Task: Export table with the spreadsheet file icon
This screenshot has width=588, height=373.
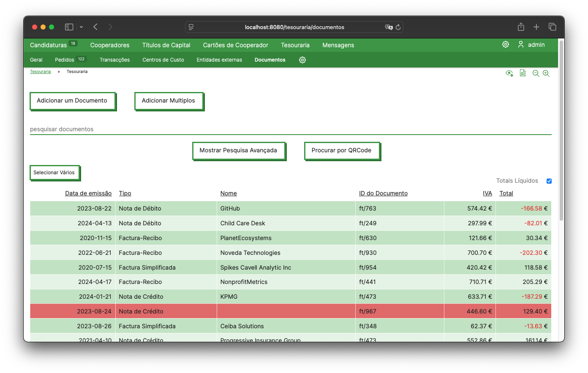Action: (x=523, y=73)
